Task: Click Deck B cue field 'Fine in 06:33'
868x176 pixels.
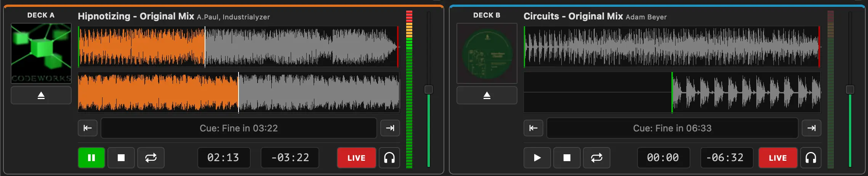Action: tap(673, 128)
